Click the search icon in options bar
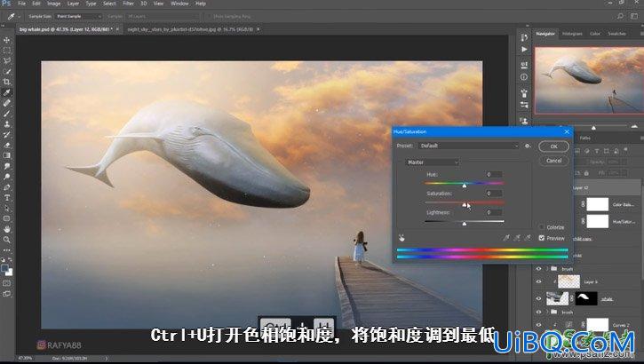The width and height of the screenshot is (644, 364). [x=620, y=16]
